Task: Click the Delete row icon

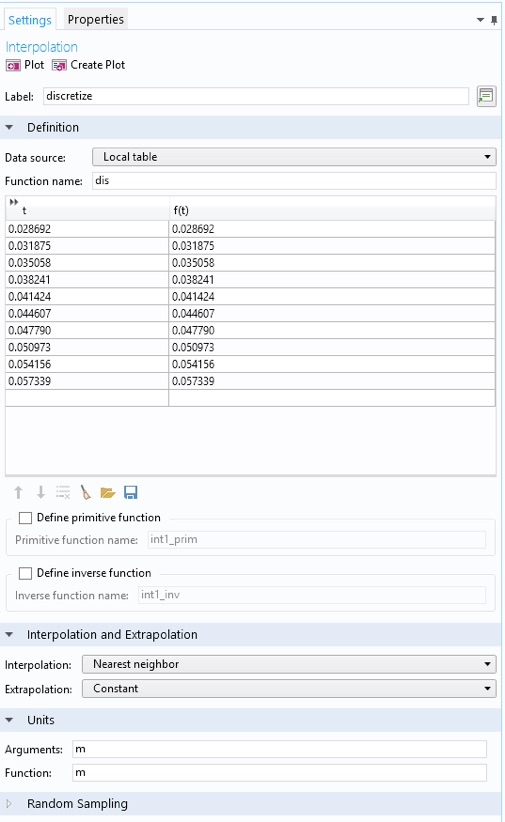Action: click(x=63, y=492)
